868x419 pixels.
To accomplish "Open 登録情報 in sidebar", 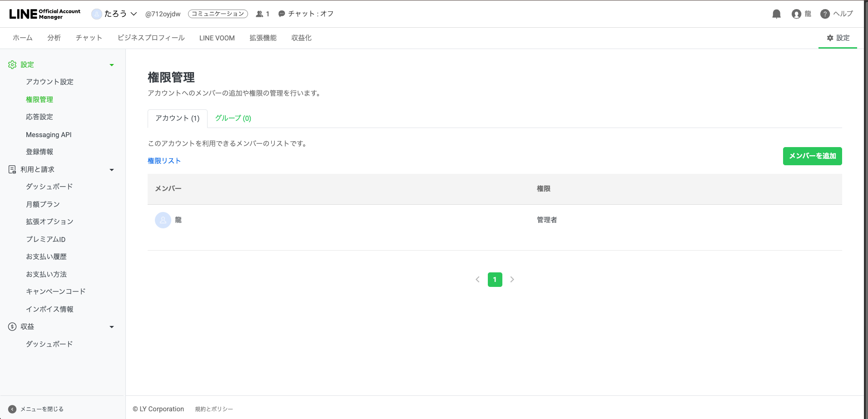I will [40, 152].
